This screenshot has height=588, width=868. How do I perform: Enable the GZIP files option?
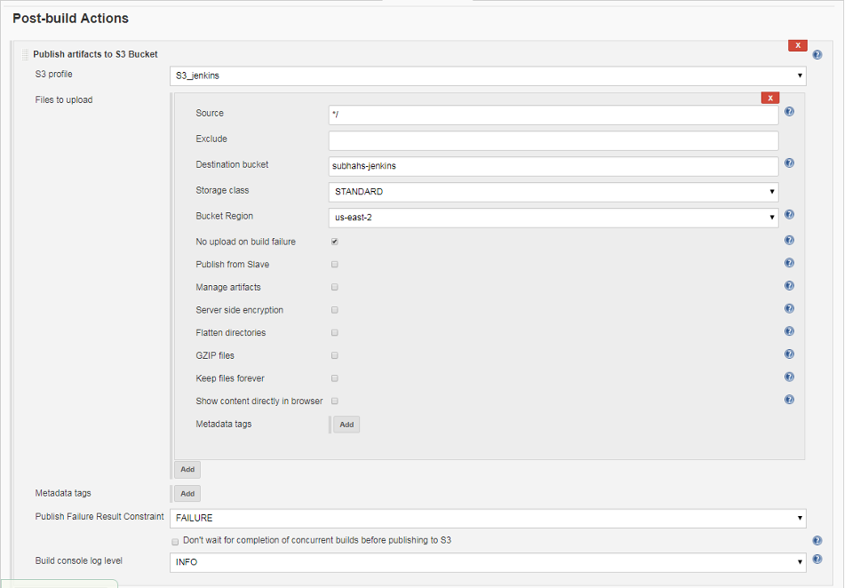click(334, 354)
